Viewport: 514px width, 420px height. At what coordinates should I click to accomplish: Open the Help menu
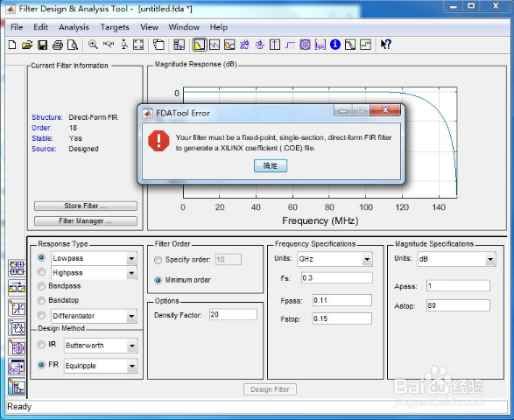tap(219, 27)
